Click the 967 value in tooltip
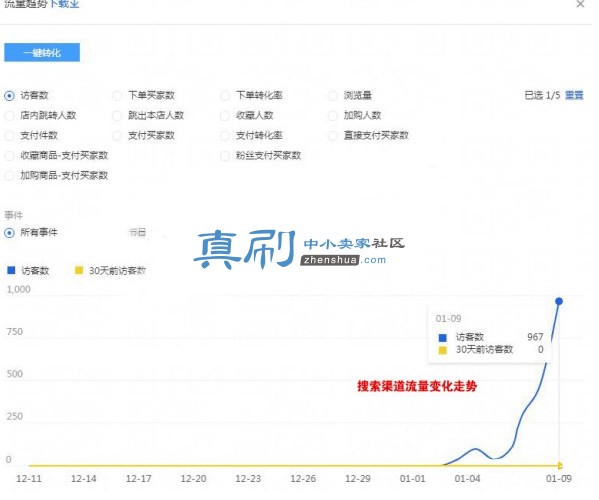 (535, 337)
